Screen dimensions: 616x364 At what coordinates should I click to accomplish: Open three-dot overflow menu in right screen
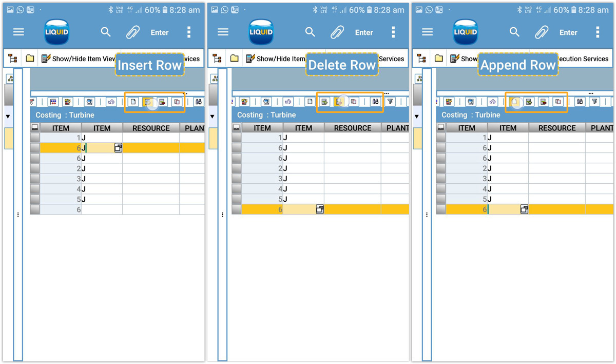(598, 32)
